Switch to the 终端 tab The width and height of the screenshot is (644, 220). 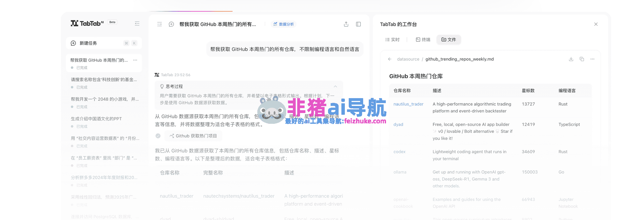423,39
